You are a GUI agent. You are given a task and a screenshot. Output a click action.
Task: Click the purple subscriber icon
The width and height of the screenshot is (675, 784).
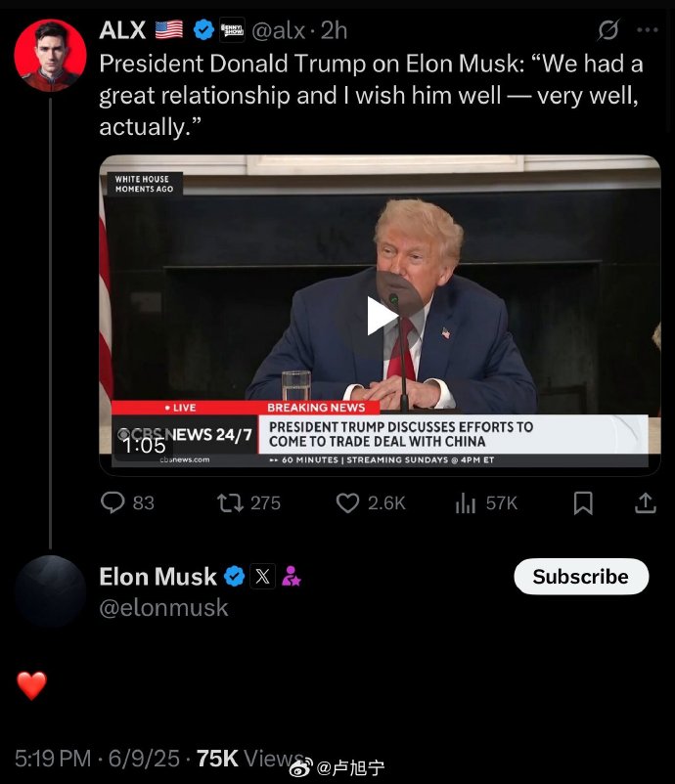(291, 577)
